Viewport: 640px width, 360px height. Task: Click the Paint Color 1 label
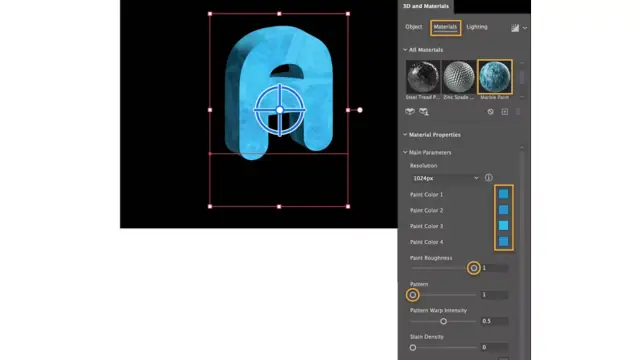pyautogui.click(x=427, y=195)
